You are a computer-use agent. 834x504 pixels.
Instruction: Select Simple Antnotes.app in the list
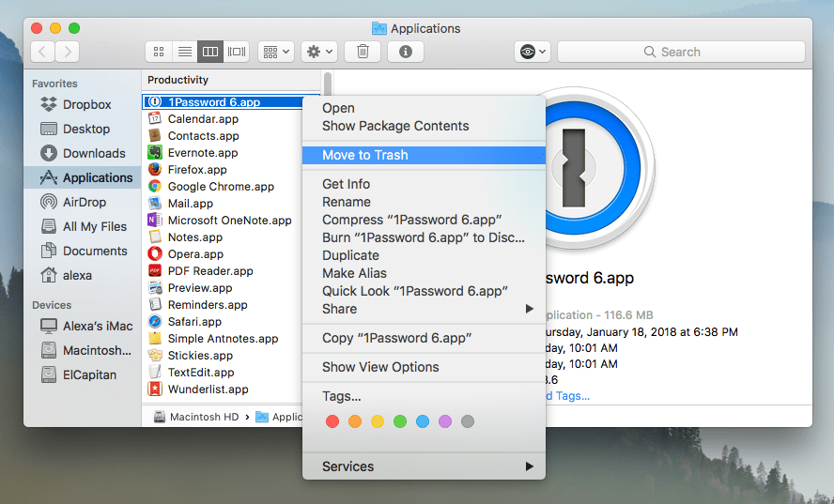(223, 339)
